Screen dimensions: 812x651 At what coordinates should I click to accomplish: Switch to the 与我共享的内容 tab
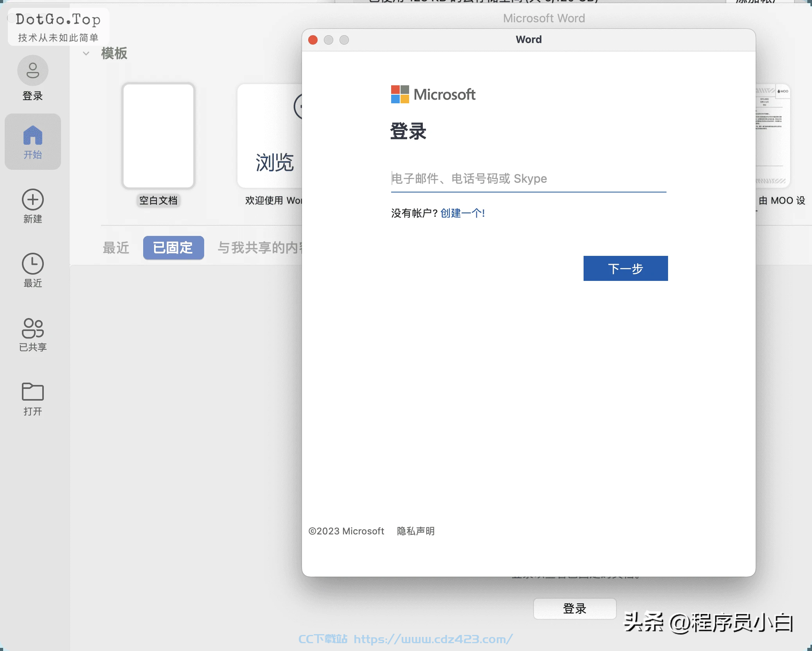(260, 248)
